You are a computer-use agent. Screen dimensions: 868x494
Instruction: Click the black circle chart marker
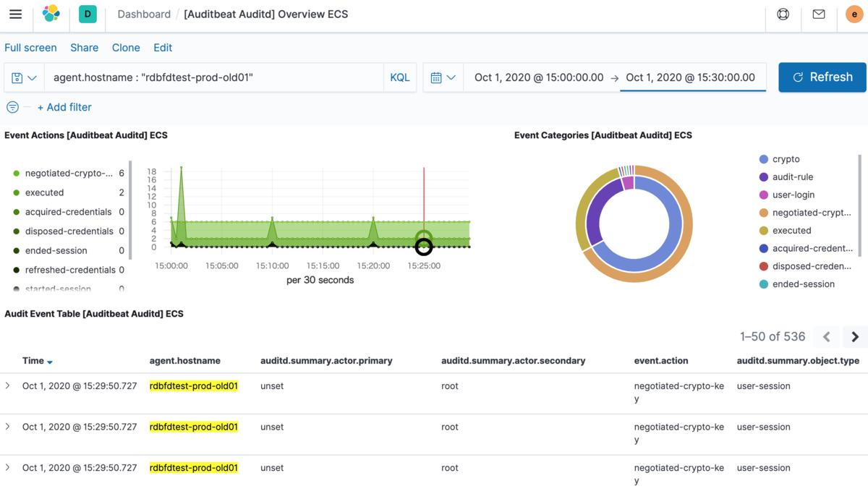pos(424,247)
